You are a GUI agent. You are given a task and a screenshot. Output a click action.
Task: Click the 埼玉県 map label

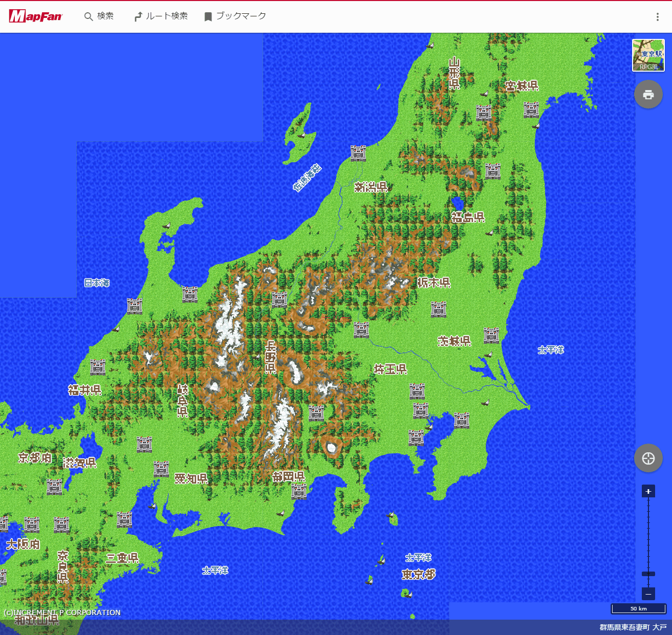(390, 369)
